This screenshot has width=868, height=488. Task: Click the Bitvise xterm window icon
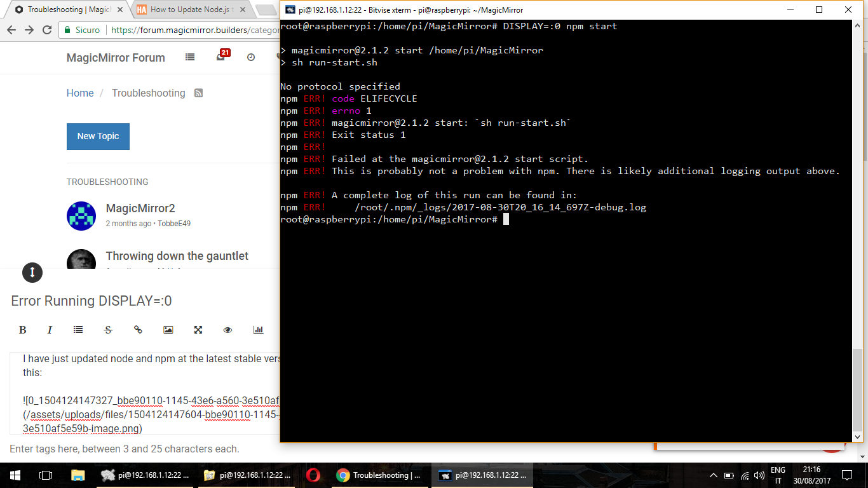click(x=290, y=10)
